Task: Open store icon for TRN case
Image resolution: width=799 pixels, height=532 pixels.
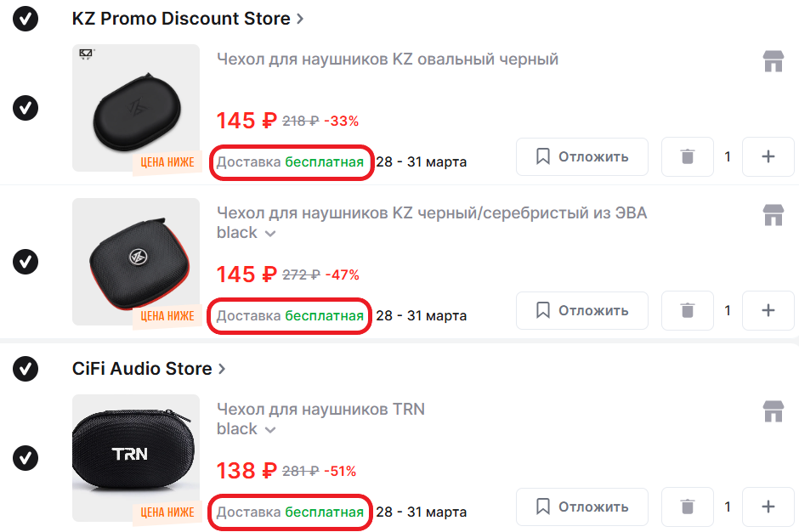Action: (x=773, y=412)
